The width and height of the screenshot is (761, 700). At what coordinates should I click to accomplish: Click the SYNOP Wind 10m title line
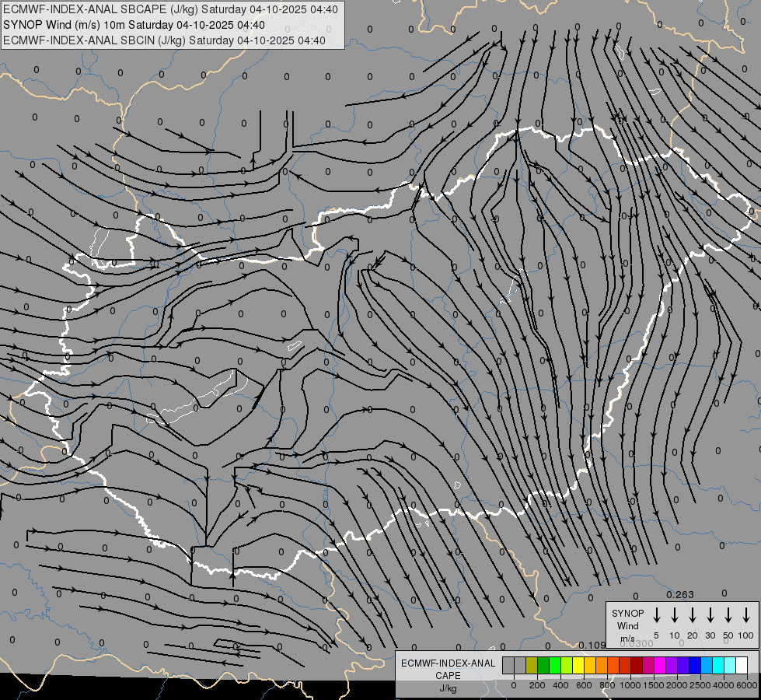click(139, 25)
